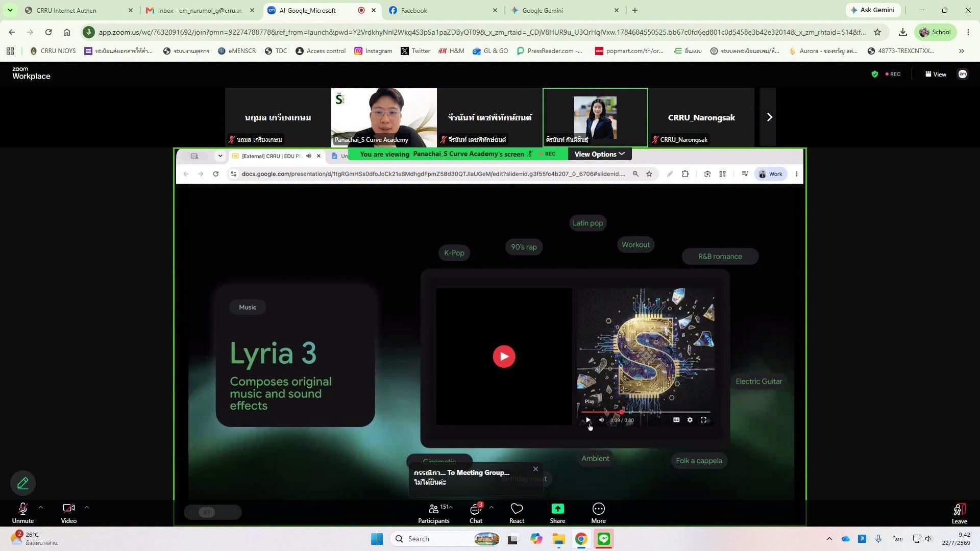Toggle captions on the shared video
The height and width of the screenshot is (551, 980).
click(x=676, y=420)
